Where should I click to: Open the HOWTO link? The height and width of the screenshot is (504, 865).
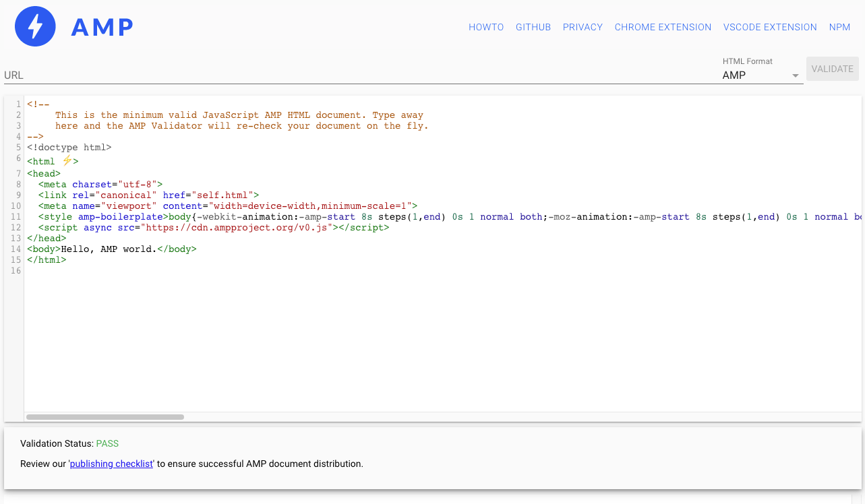point(486,27)
